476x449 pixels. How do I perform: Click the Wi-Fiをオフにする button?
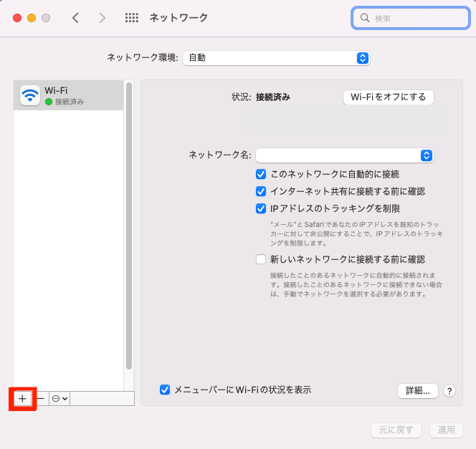tap(389, 97)
